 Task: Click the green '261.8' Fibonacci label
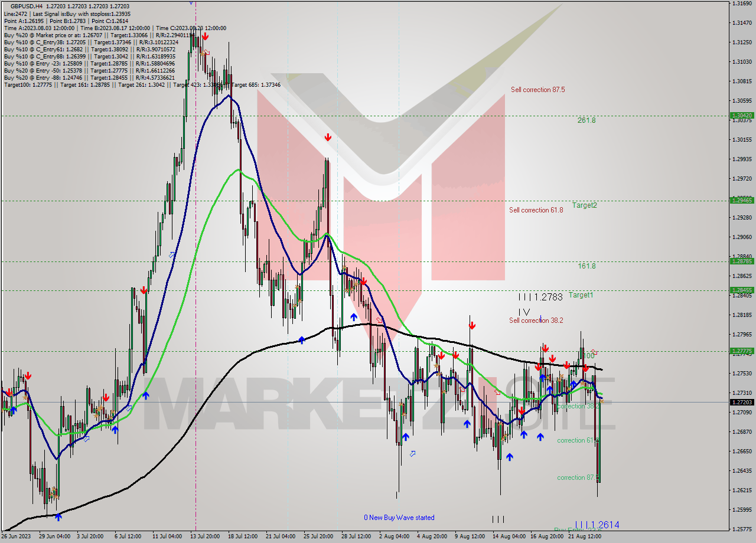[x=586, y=120]
